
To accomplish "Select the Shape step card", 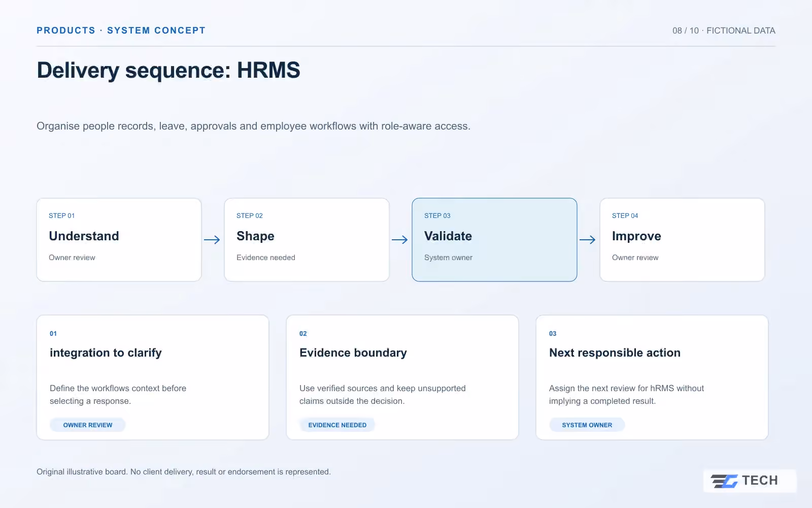I will click(307, 240).
